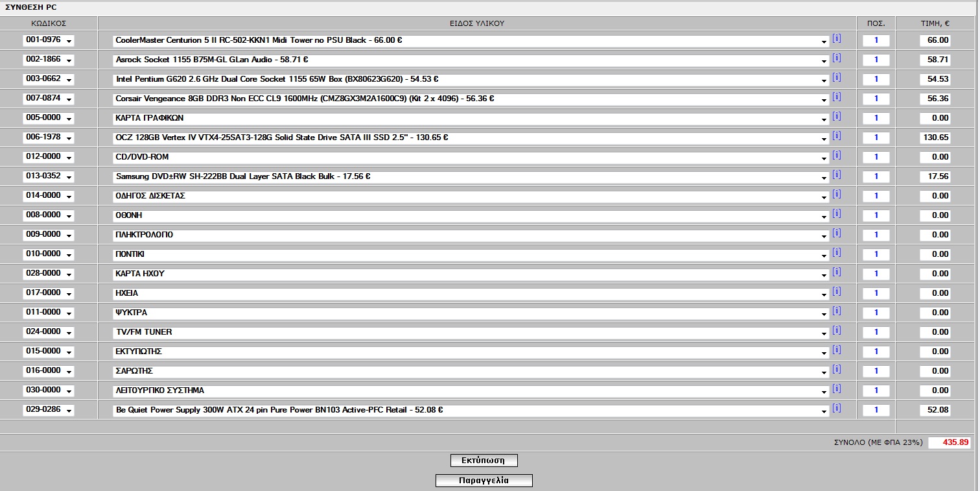Open the ΠΟΝΤΙΚΙ product dropdown
The image size is (980, 491).
471,254
